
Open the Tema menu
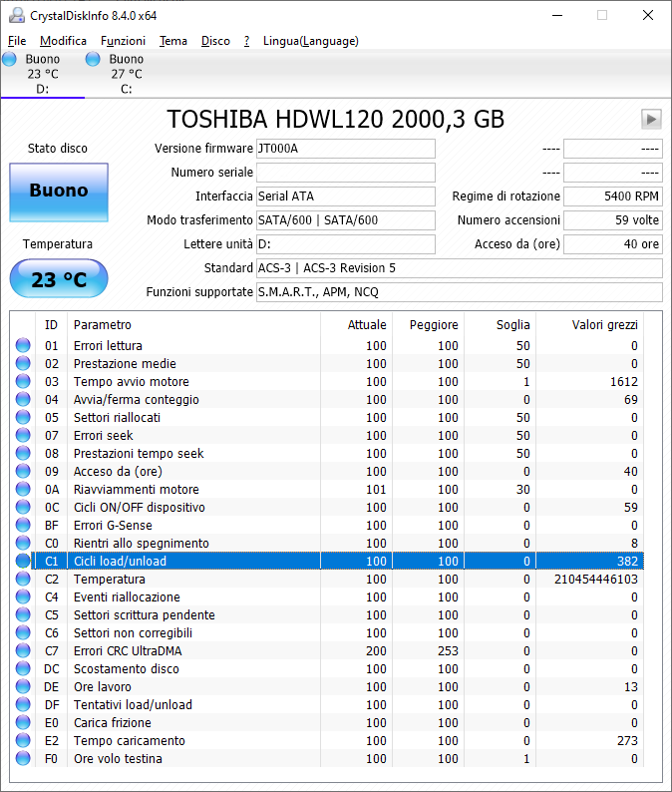click(173, 41)
